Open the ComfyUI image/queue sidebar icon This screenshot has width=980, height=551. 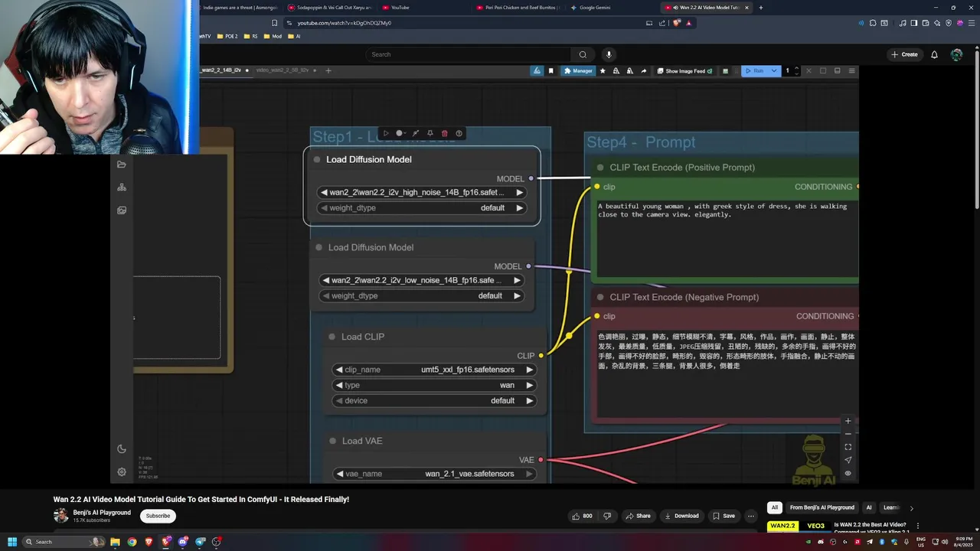(x=122, y=210)
